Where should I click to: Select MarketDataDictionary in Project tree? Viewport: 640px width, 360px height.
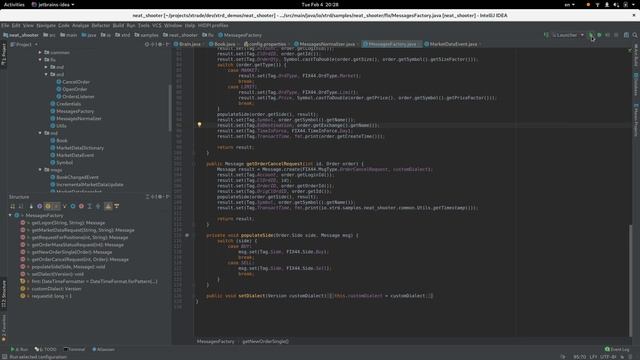click(80, 148)
